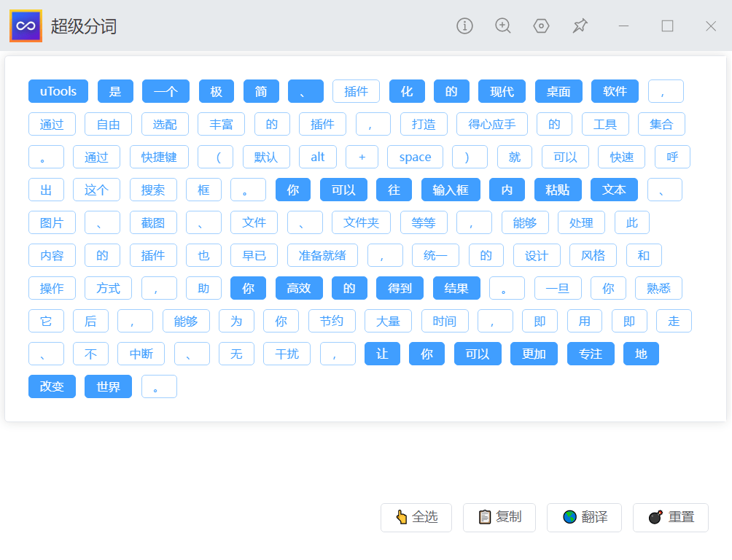
Task: Click the 翻译 translate button
Action: pos(584,518)
